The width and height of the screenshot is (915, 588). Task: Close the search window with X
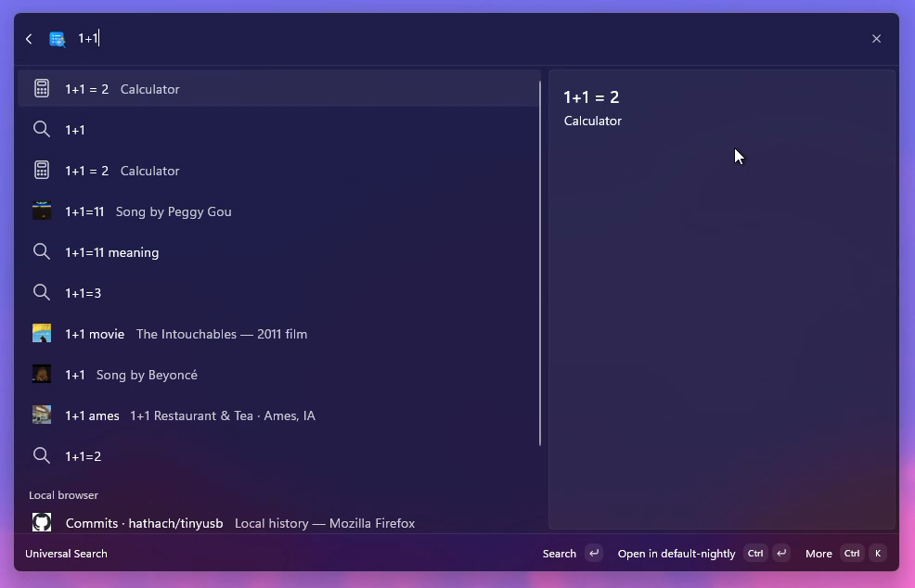click(876, 39)
